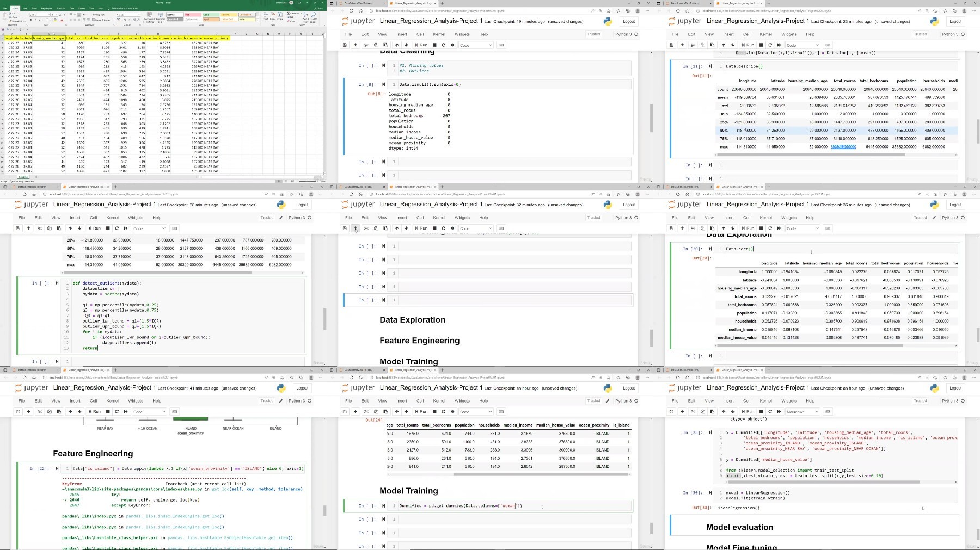Toggle Italic in Excel ribbon

35,20
